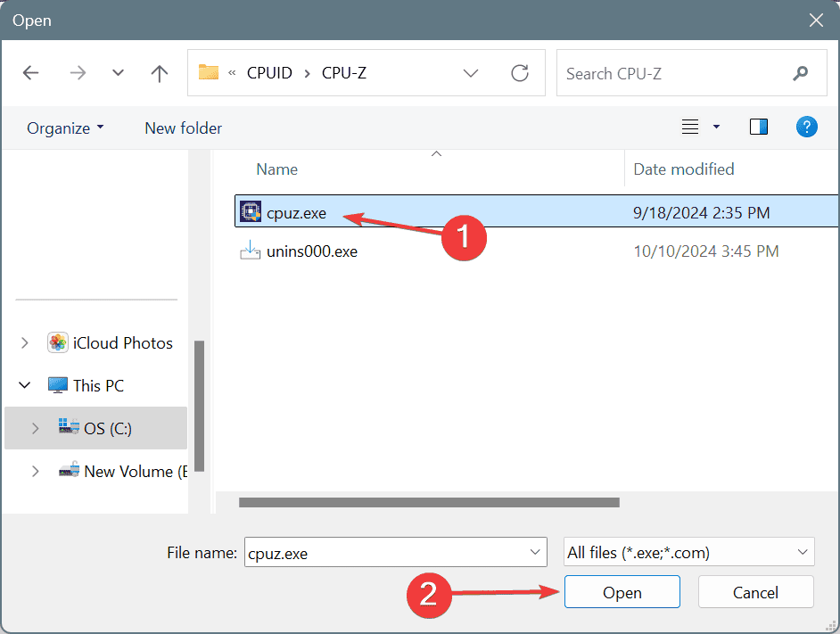Select the unins000.exe file
This screenshot has width=840, height=634.
click(x=312, y=251)
